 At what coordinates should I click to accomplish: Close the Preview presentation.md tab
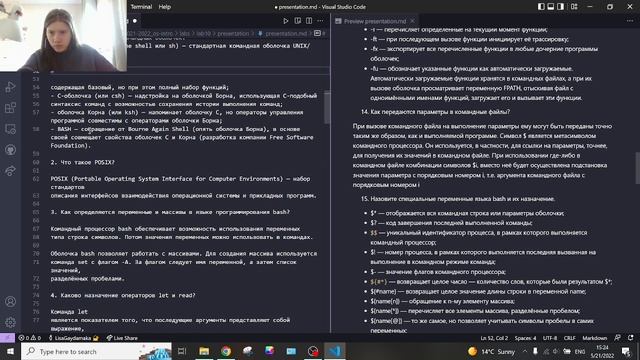[412, 21]
